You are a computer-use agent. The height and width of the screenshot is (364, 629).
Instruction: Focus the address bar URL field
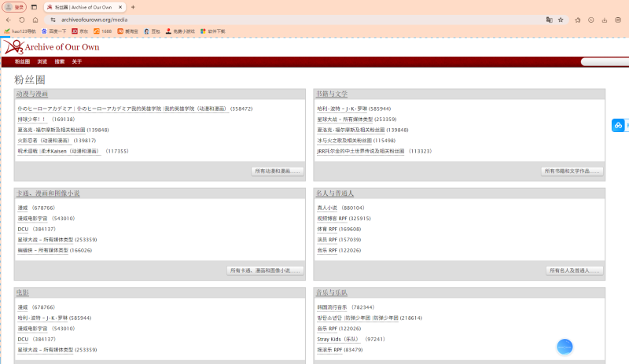click(301, 20)
